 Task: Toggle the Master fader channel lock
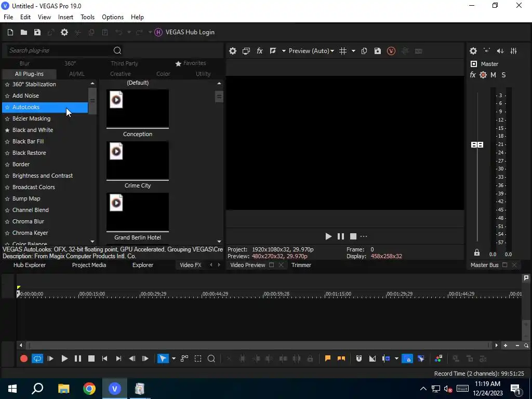tap(477, 253)
